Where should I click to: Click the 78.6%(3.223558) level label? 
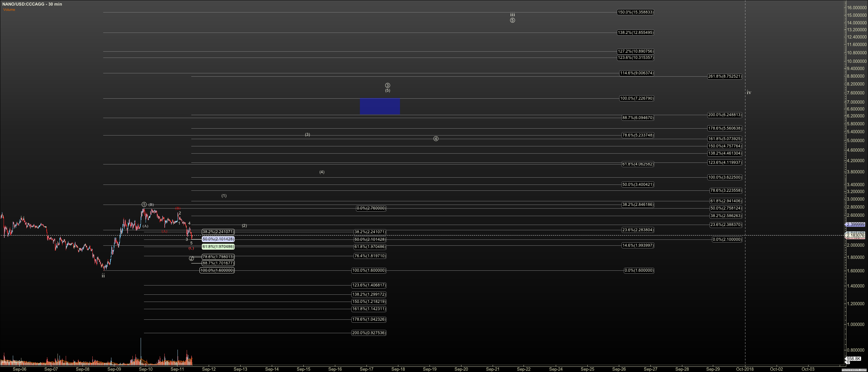(x=726, y=190)
